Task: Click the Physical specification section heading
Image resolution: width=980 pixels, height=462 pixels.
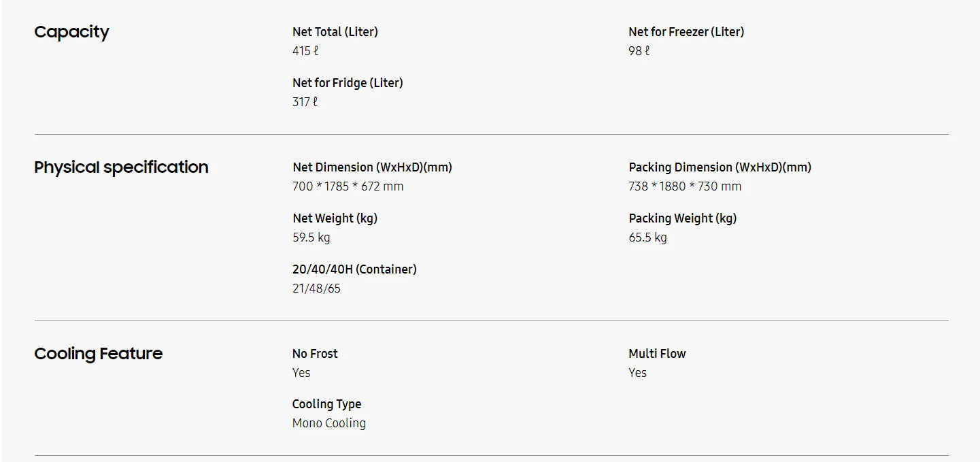Action: [x=121, y=167]
